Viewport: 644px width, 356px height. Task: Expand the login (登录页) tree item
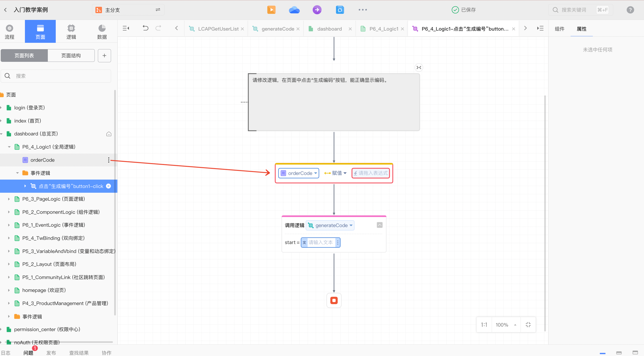tap(1, 108)
